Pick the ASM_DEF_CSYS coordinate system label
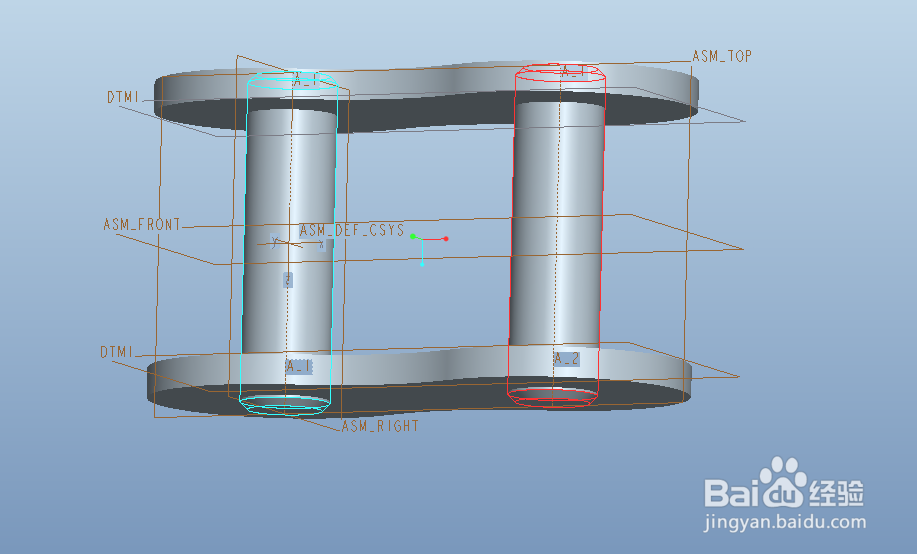 click(352, 230)
